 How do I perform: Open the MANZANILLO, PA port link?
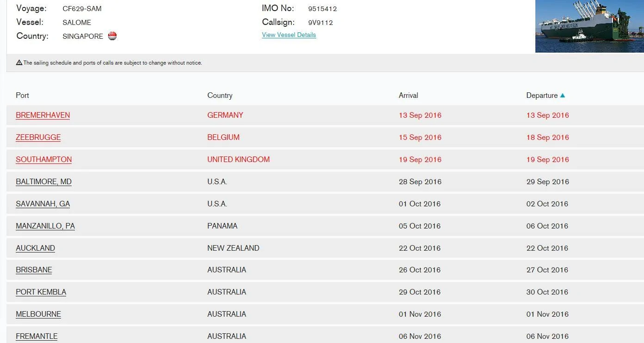click(x=45, y=226)
